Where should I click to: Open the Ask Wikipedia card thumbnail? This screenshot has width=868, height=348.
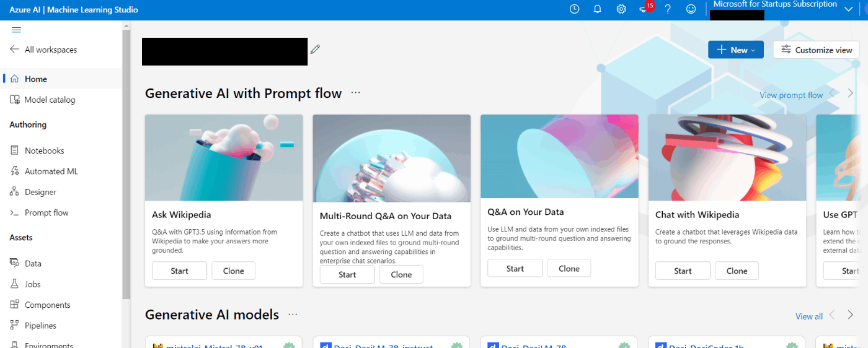coord(224,157)
